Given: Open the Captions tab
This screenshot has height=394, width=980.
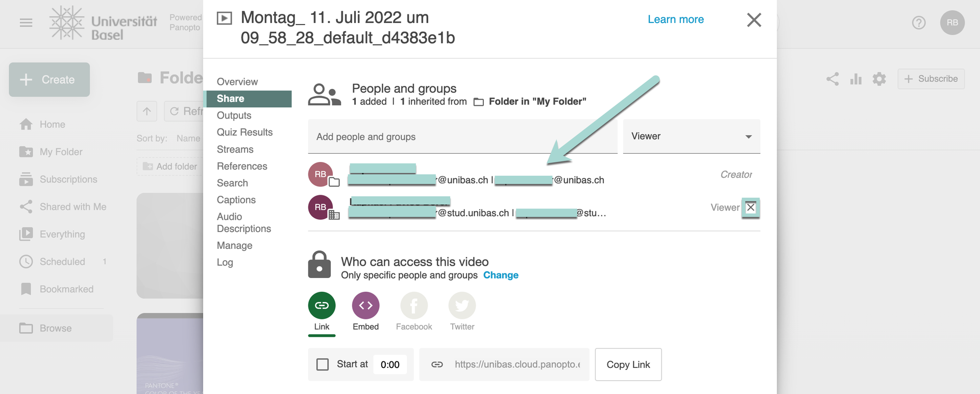Looking at the screenshot, I should pos(236,200).
